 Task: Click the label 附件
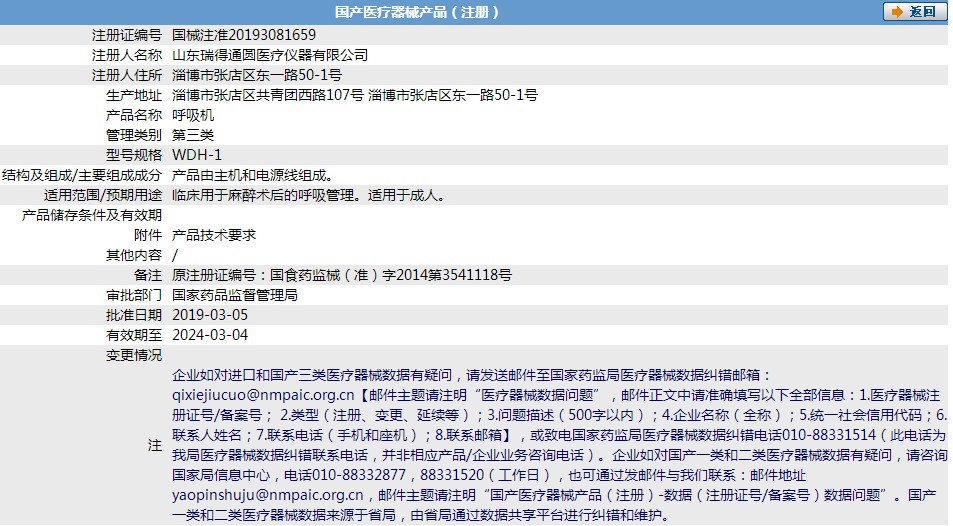(x=148, y=235)
